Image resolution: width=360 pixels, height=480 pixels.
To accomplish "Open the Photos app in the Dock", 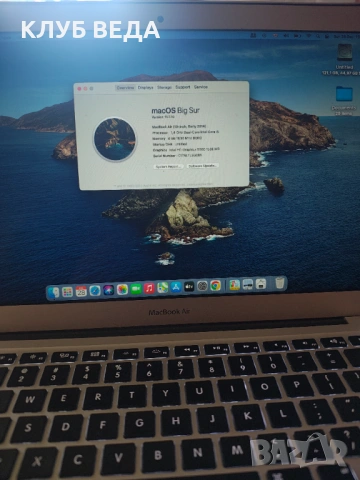I will coord(122,289).
